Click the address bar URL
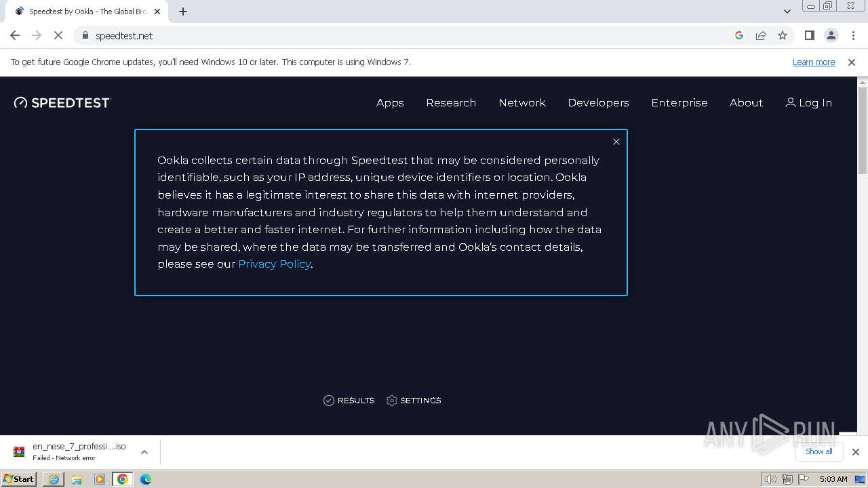Image resolution: width=868 pixels, height=488 pixels. coord(124,35)
